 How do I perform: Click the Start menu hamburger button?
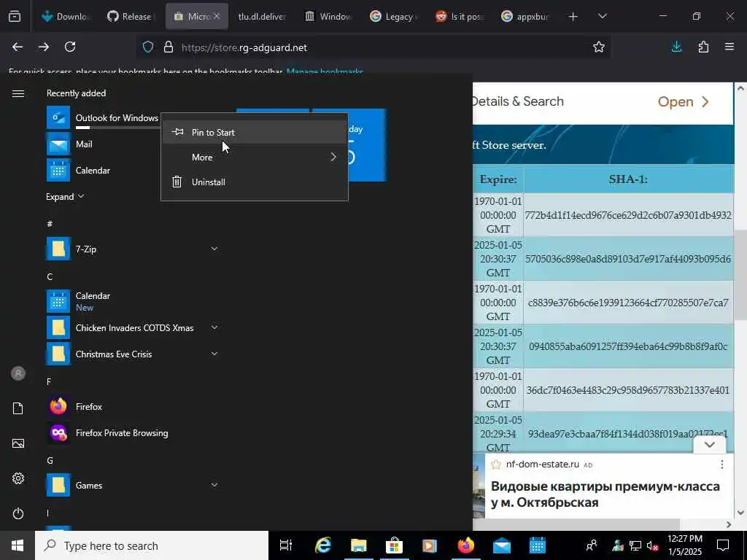[x=18, y=93]
